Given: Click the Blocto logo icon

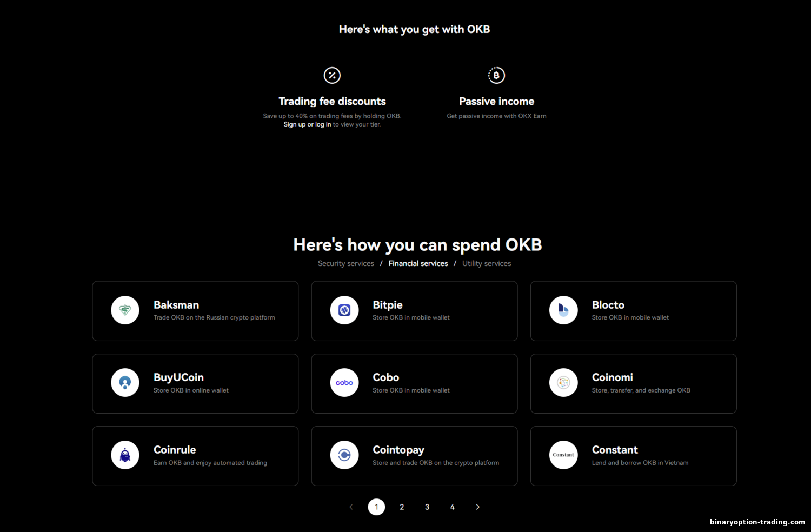Looking at the screenshot, I should [x=563, y=310].
